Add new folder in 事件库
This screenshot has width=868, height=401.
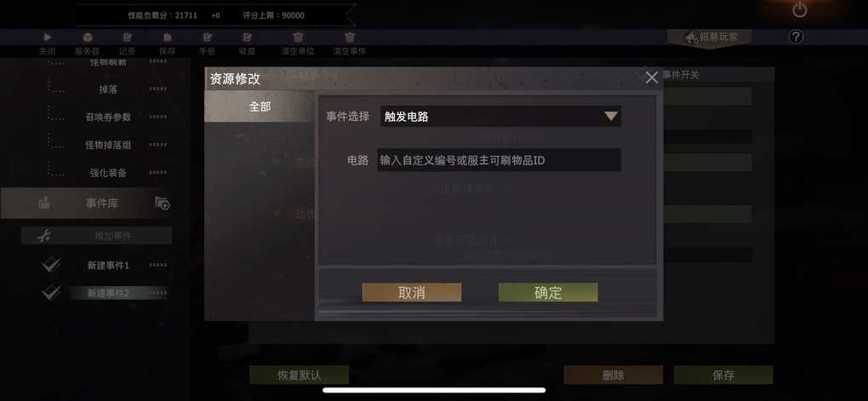click(163, 203)
